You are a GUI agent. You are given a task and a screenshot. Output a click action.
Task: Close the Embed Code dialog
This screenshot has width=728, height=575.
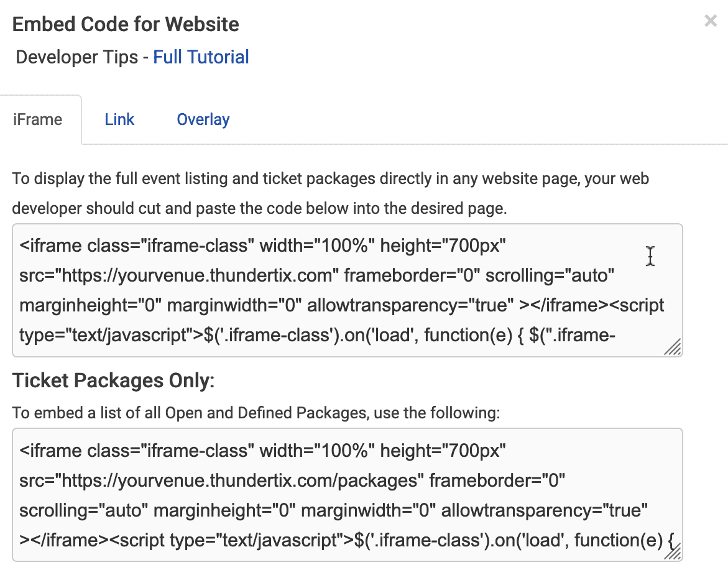[711, 21]
